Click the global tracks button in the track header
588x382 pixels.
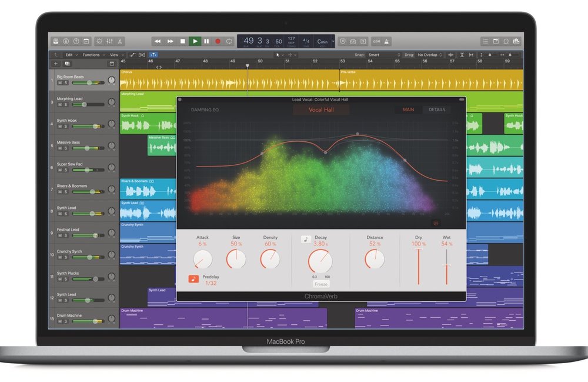pos(112,64)
